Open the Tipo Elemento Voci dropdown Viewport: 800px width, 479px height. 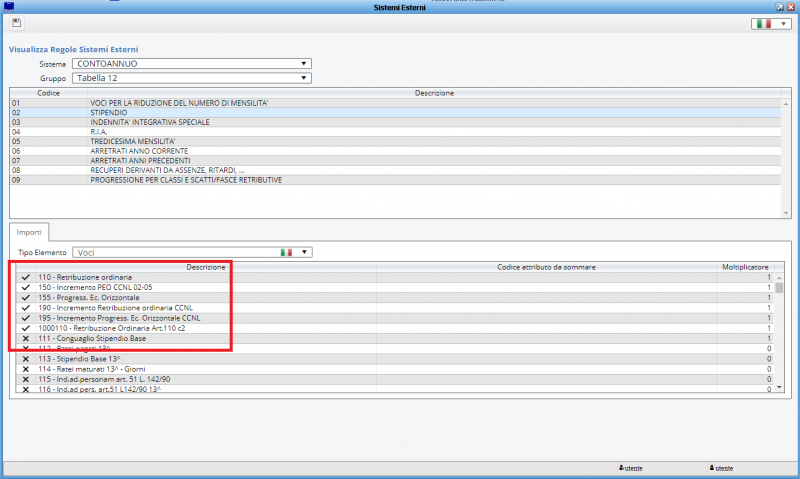click(192, 253)
